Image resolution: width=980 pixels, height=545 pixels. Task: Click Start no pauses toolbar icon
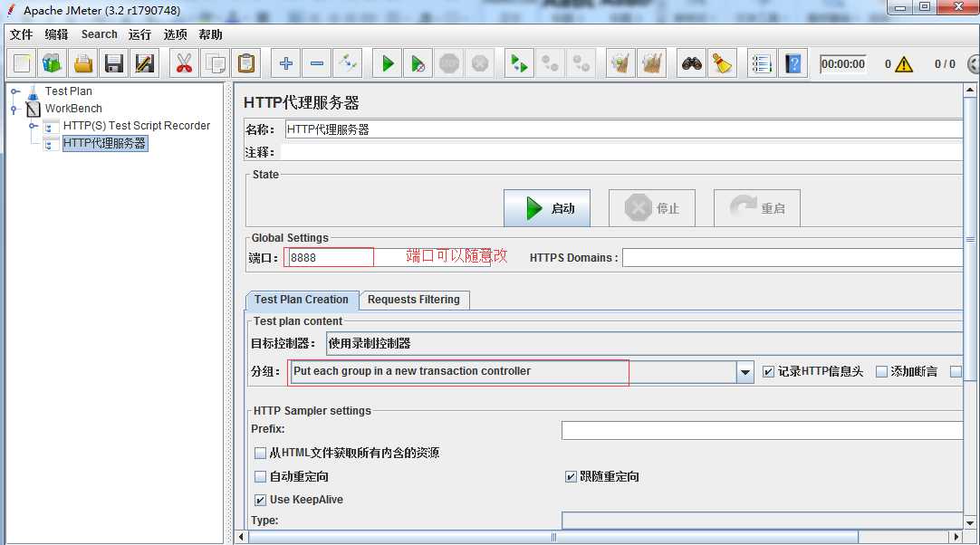(x=418, y=63)
